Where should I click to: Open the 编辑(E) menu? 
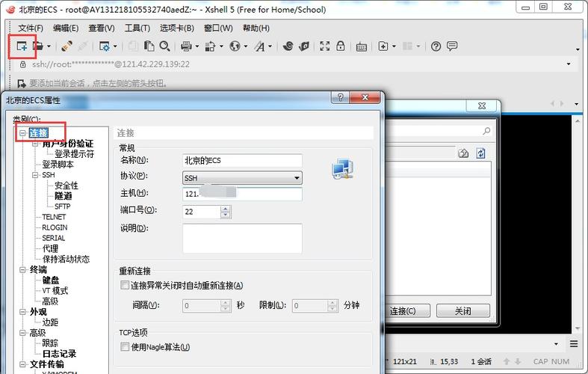(x=66, y=28)
